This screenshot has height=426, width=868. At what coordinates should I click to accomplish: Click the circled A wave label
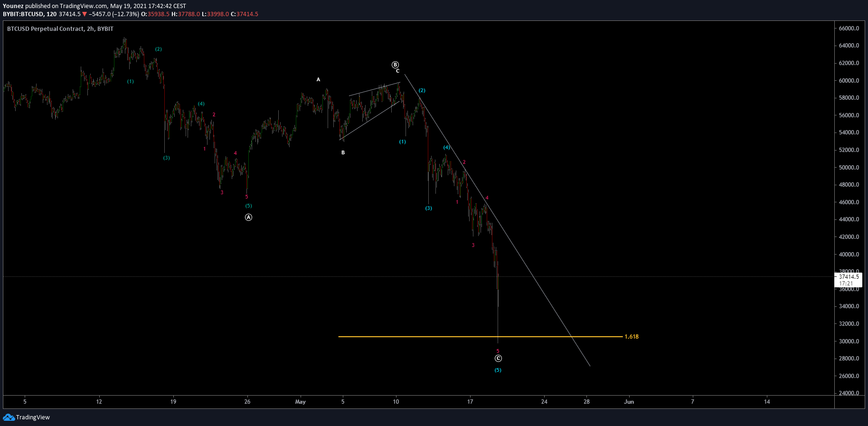tap(248, 218)
